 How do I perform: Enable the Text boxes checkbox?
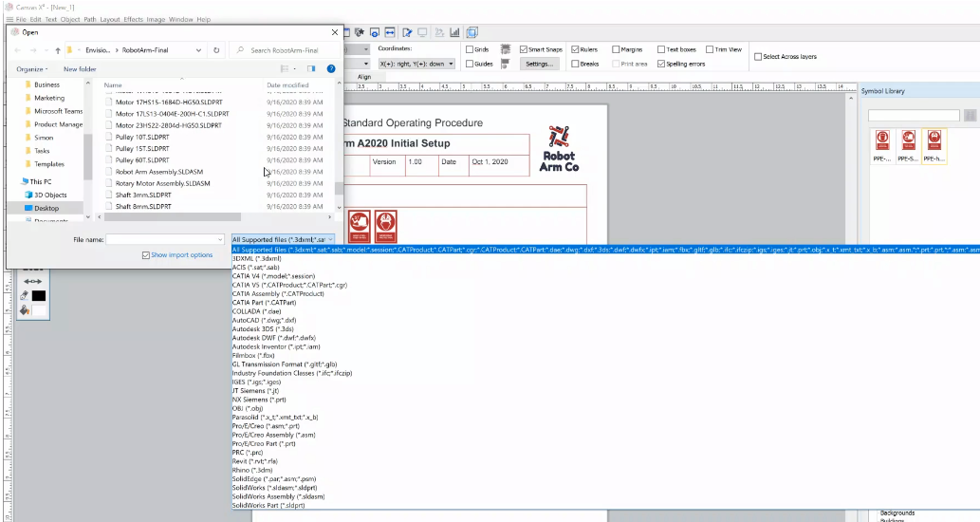tap(660, 49)
